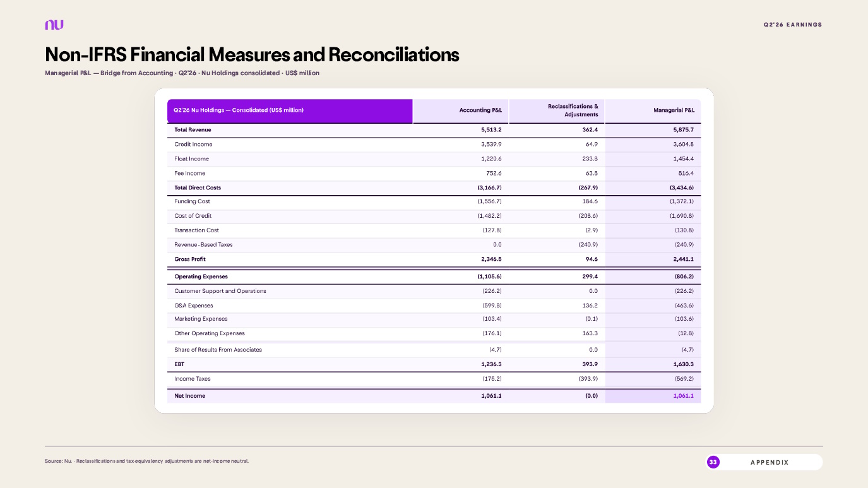
Task: Click the Total Revenue row label
Action: [193, 130]
